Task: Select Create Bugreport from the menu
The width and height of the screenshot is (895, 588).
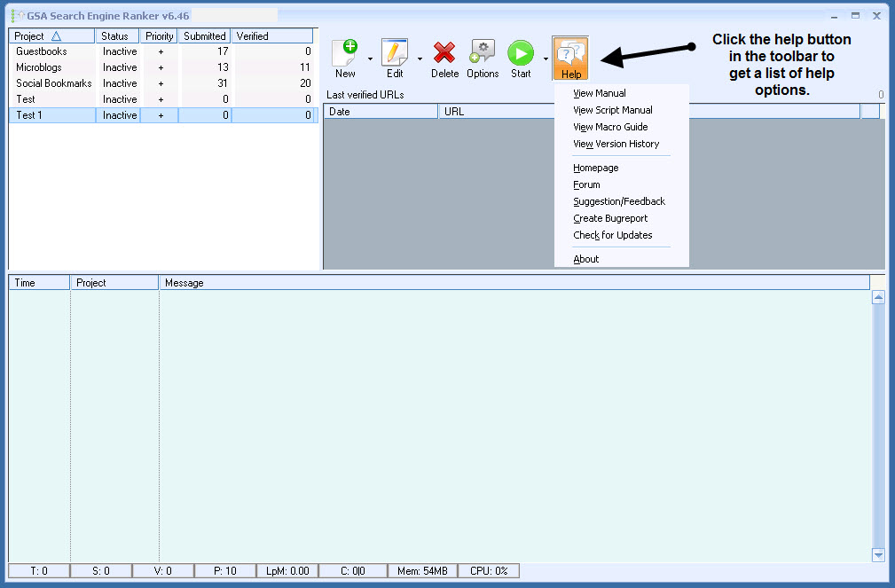Action: click(x=610, y=218)
